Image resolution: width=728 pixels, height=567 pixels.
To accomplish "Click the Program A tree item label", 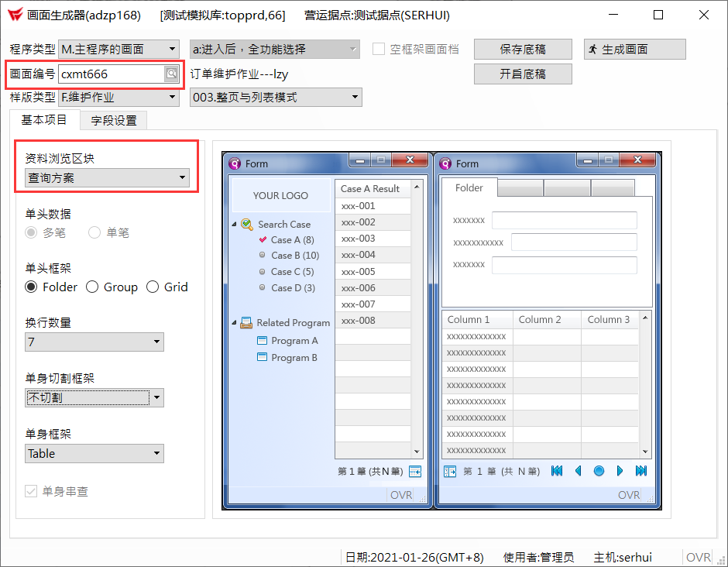I will pos(294,340).
